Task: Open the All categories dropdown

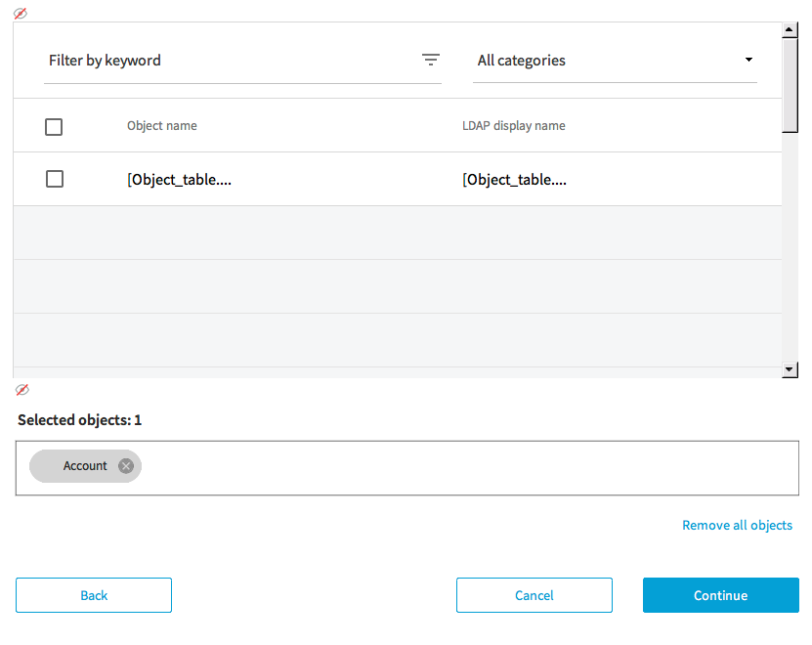Action: pos(614,61)
